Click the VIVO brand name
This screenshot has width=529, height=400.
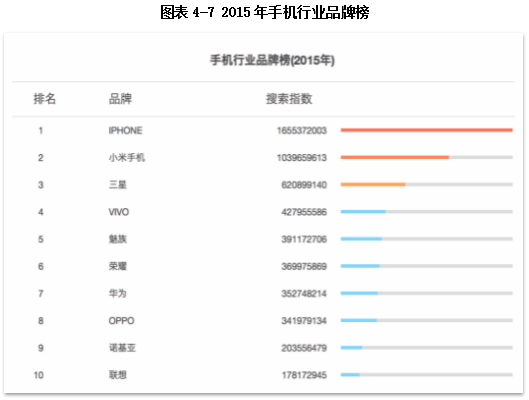(x=118, y=212)
